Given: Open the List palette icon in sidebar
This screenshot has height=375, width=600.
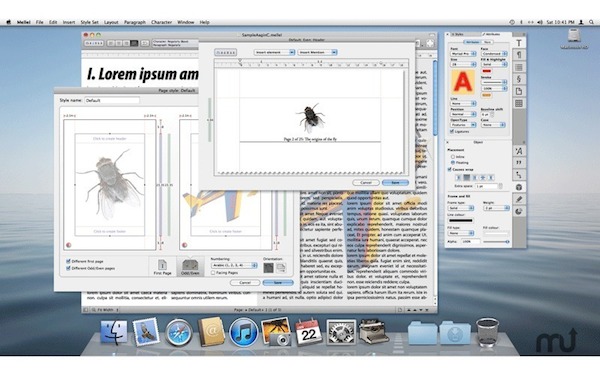Looking at the screenshot, I should point(519,67).
